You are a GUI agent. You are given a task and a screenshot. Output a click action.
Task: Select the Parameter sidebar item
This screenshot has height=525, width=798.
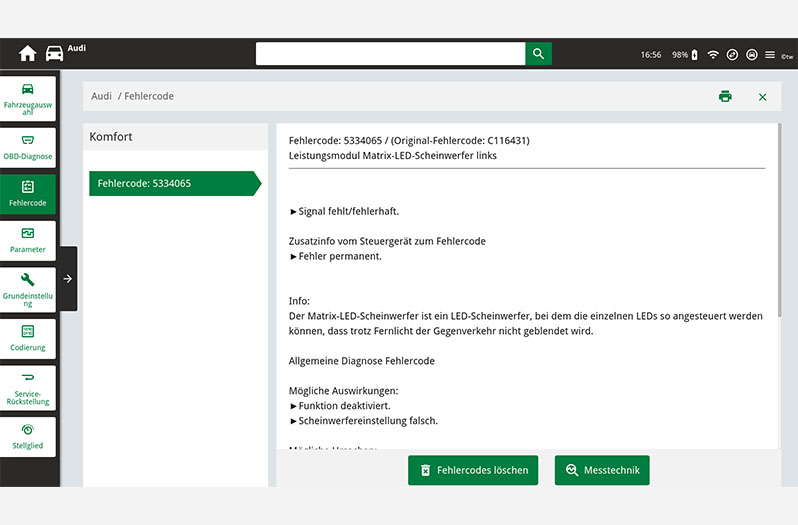pos(28,240)
